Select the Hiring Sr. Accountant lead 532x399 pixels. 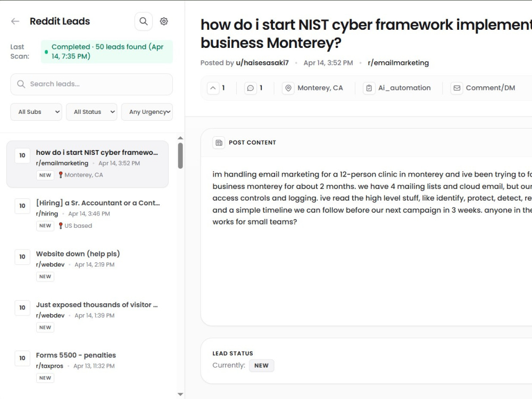point(88,214)
